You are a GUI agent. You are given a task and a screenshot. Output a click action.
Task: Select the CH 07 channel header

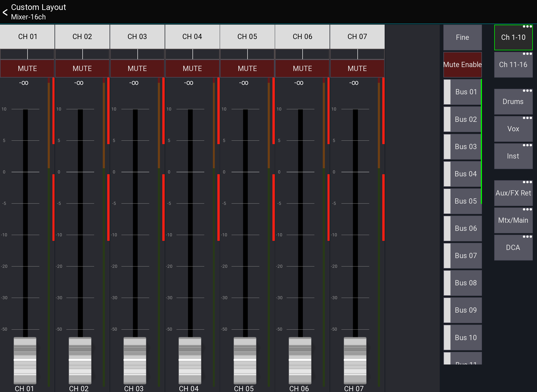(x=357, y=37)
